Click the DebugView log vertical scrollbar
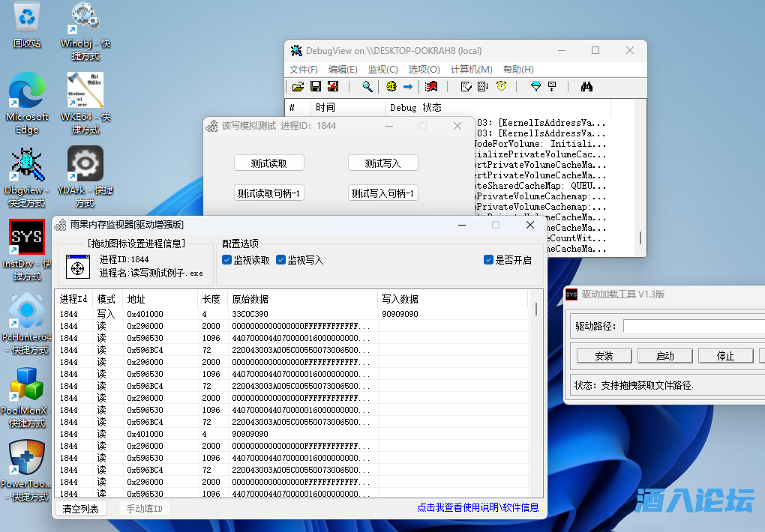 pyautogui.click(x=640, y=238)
